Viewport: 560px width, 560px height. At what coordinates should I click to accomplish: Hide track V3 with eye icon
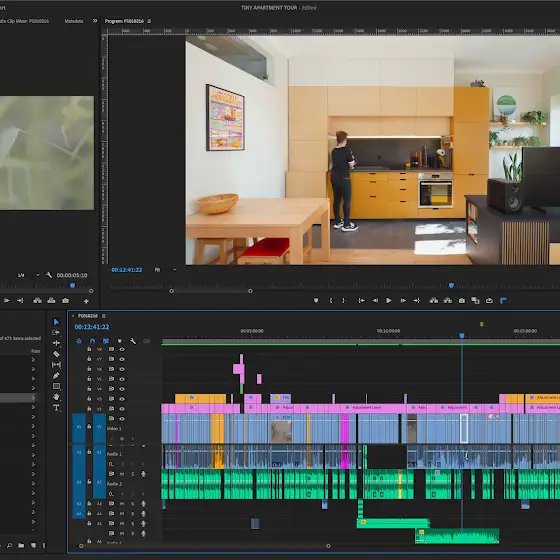coord(122,399)
